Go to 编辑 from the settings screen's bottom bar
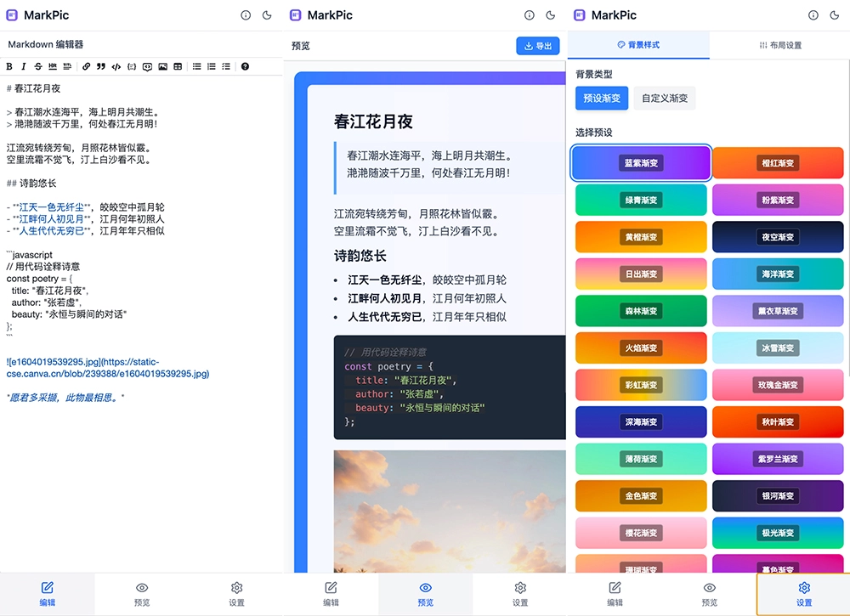The height and width of the screenshot is (616, 850). [615, 594]
